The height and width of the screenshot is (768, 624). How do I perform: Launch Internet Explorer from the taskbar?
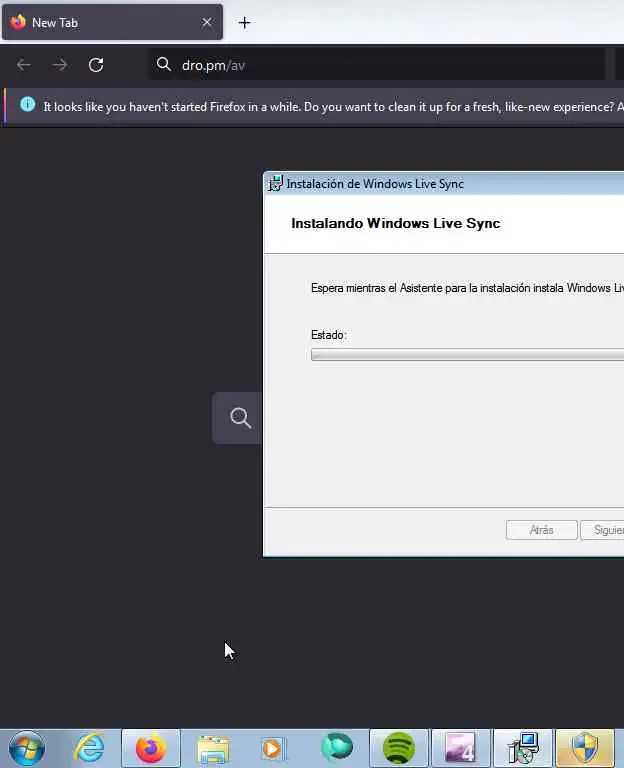[x=89, y=748]
